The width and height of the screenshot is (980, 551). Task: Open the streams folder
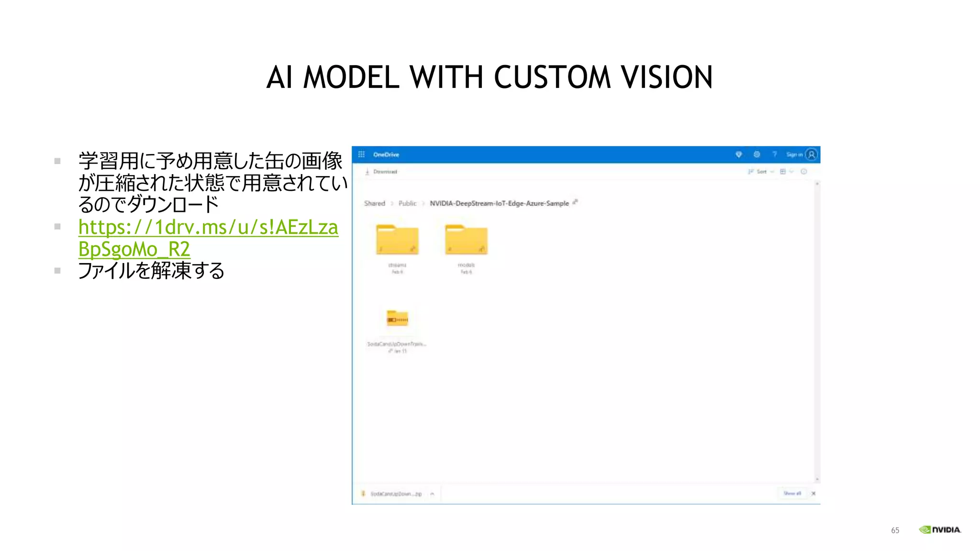click(397, 239)
